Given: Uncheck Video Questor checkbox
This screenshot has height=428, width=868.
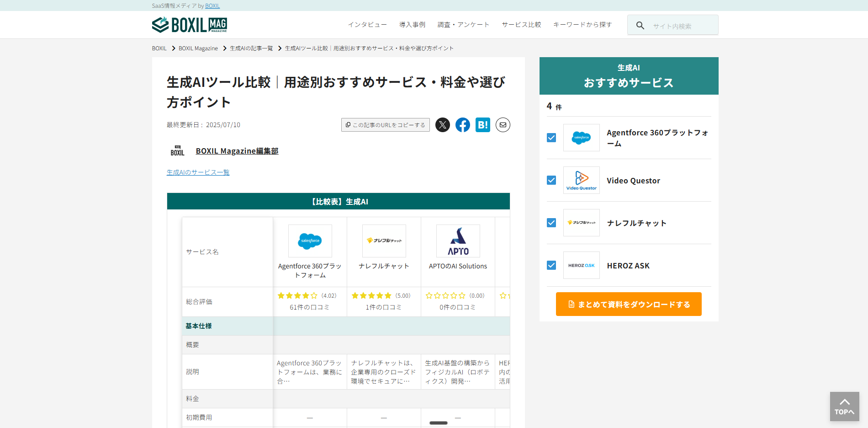Looking at the screenshot, I should (551, 180).
